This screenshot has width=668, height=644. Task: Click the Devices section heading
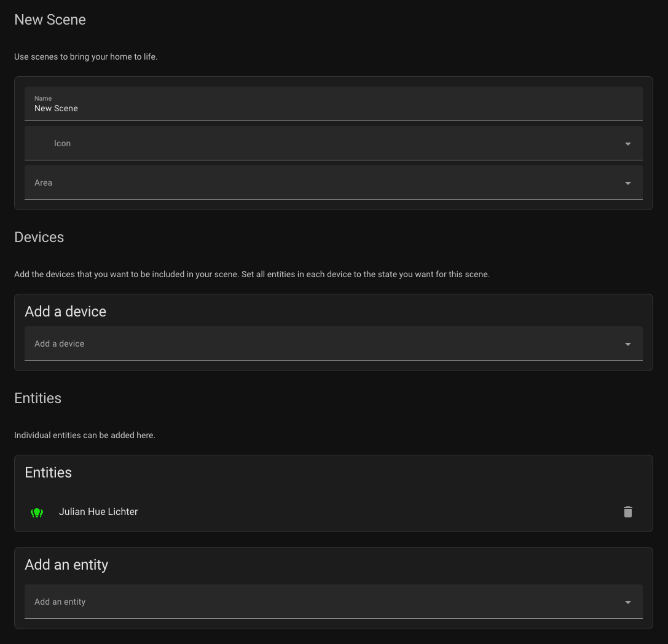[x=39, y=237]
